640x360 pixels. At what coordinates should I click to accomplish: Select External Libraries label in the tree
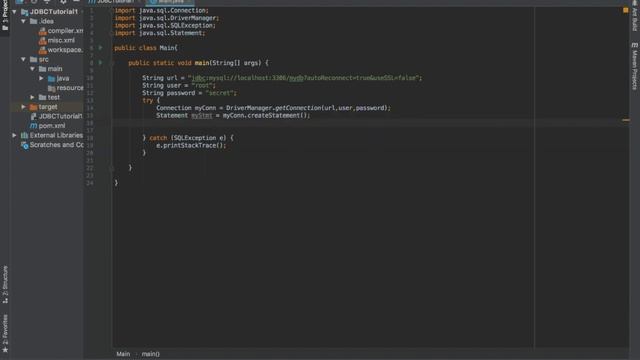(x=56, y=135)
